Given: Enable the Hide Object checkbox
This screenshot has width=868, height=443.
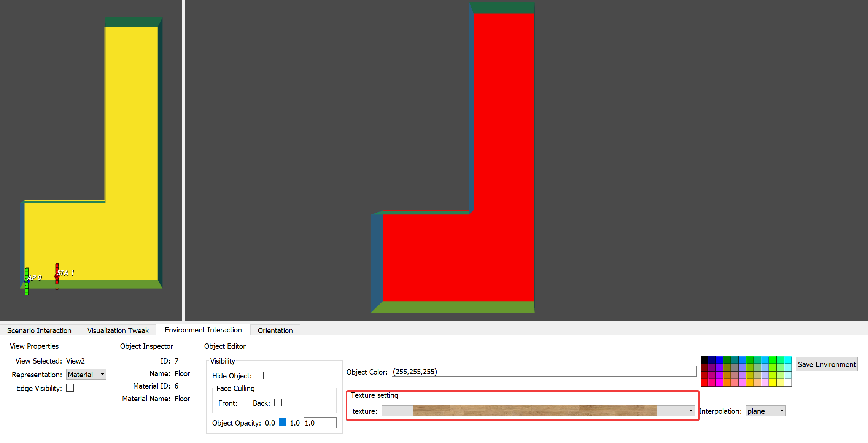Looking at the screenshot, I should [260, 375].
